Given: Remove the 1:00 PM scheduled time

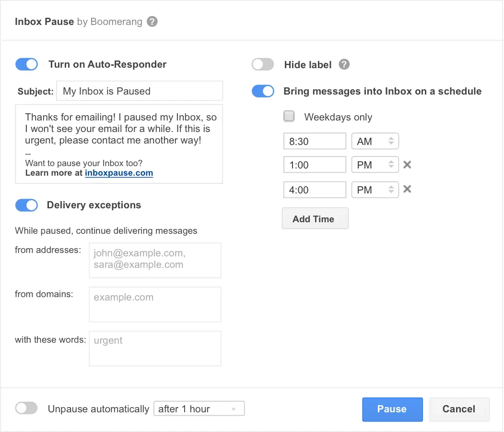Looking at the screenshot, I should pos(407,165).
